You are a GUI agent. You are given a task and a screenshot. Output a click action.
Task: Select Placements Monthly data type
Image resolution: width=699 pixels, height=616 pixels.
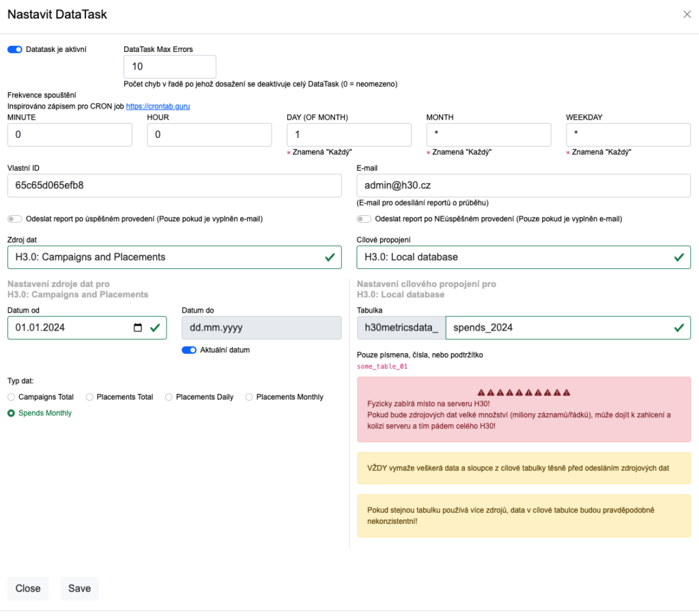click(249, 397)
